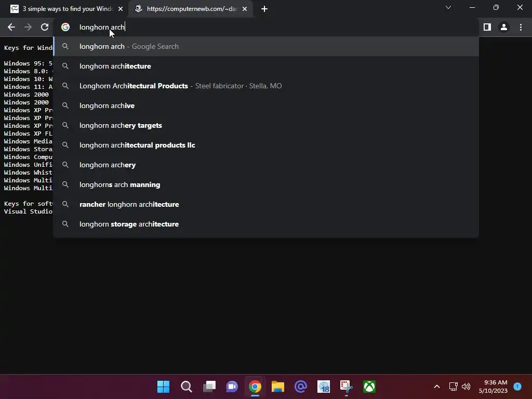The image size is (532, 399).
Task: Click the Google logo in the address bar
Action: click(65, 27)
